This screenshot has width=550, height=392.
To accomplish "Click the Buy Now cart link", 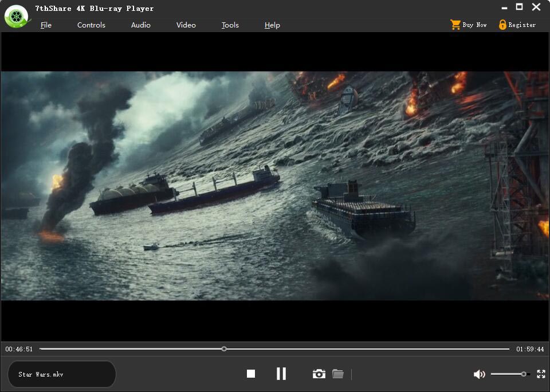I will click(x=468, y=25).
